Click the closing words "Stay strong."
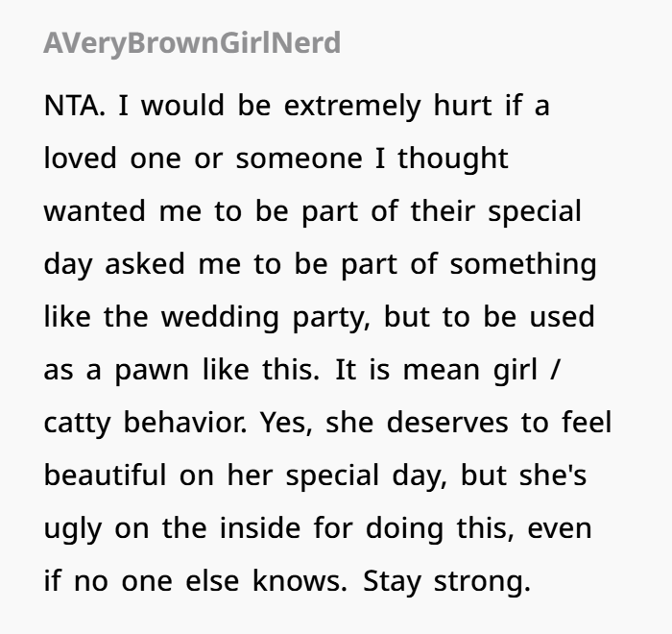The image size is (672, 634). point(447,581)
